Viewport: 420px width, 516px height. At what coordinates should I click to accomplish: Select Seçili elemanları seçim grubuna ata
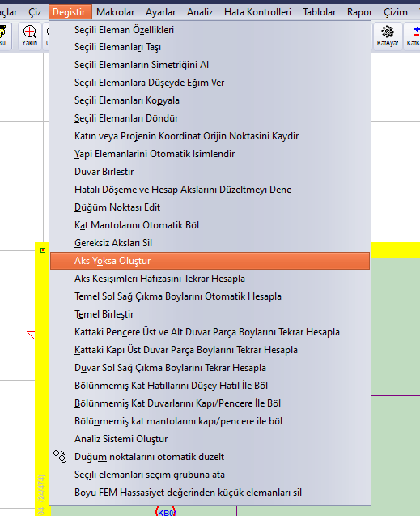coord(210,475)
